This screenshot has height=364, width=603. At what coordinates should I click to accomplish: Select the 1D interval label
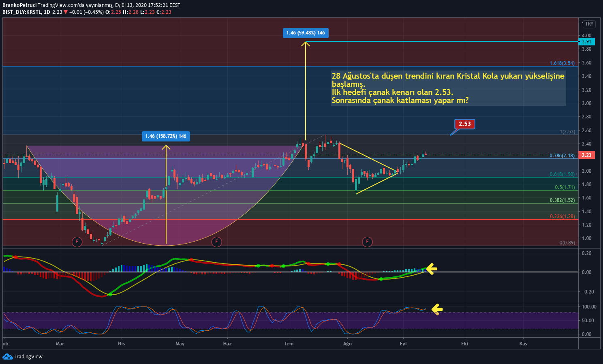pyautogui.click(x=47, y=12)
